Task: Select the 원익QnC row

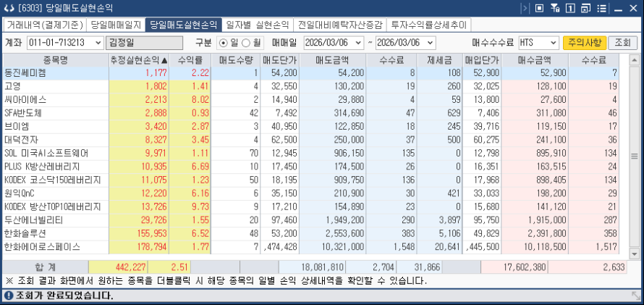Action: (x=311, y=193)
